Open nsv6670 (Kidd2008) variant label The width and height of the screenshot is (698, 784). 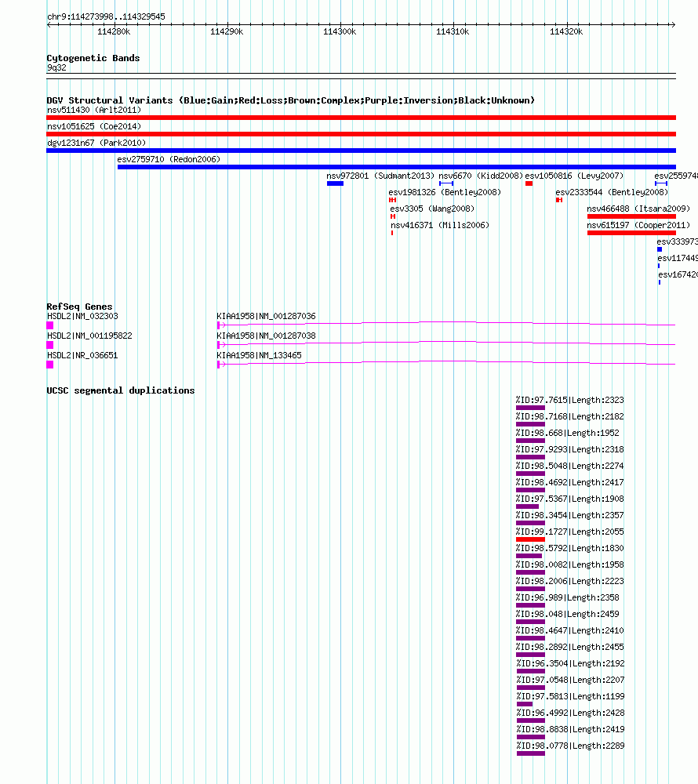click(x=481, y=176)
